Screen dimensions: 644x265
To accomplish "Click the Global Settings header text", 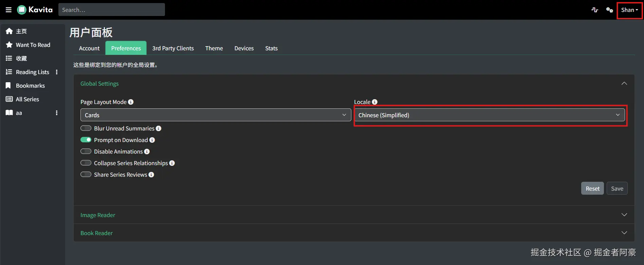I will tap(99, 84).
